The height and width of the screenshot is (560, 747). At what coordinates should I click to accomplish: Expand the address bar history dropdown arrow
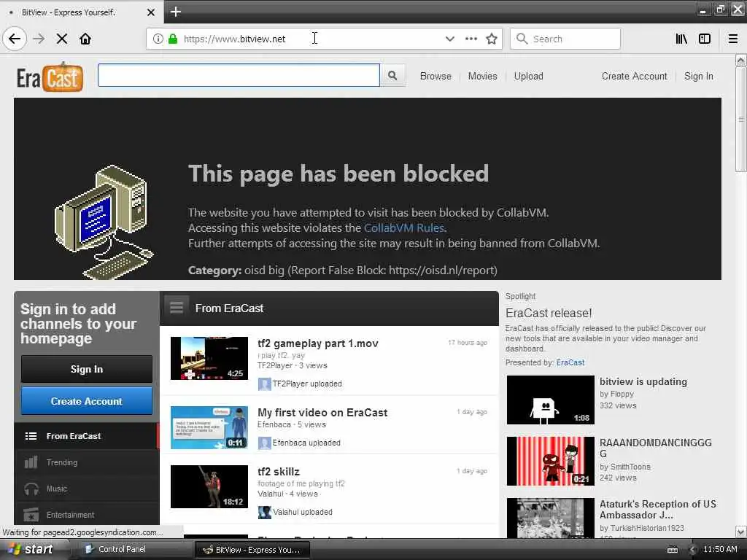449,39
